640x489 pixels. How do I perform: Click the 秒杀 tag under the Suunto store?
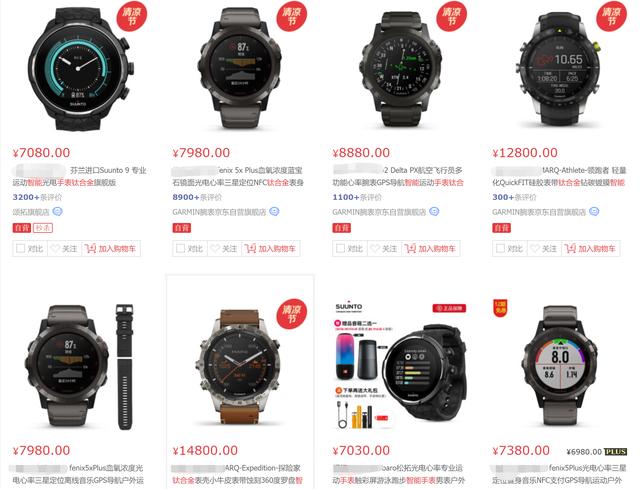[43, 228]
